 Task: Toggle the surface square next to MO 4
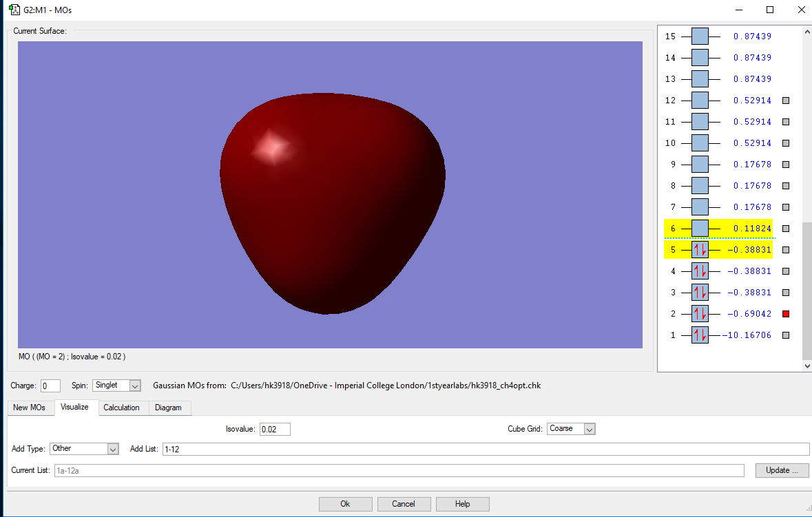(x=786, y=271)
